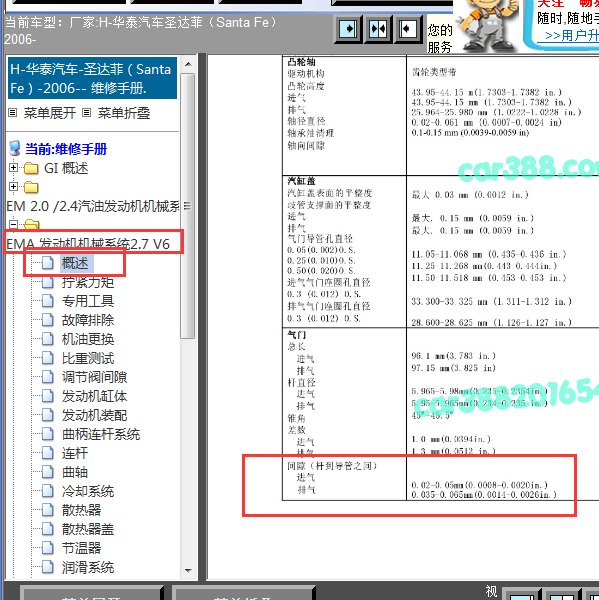Select H-华泰汽车-圣达菲 manual title header
Image resolution: width=599 pixels, height=600 pixels.
pyautogui.click(x=92, y=78)
